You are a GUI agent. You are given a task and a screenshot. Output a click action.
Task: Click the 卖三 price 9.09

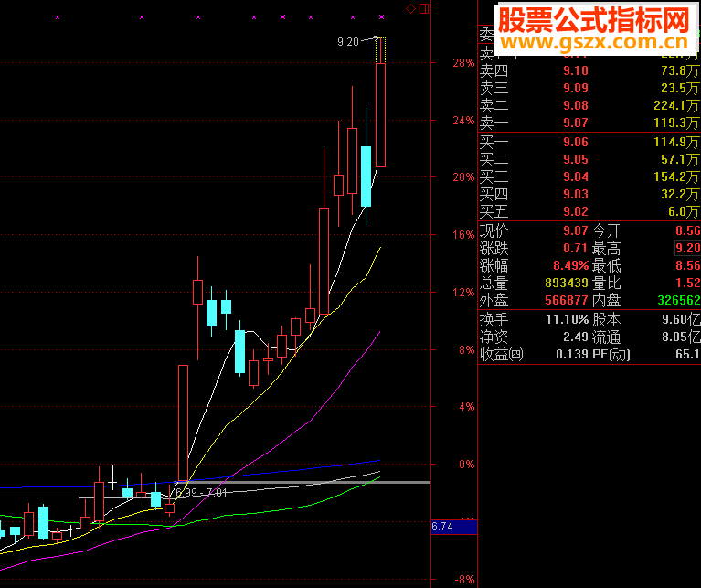click(576, 88)
